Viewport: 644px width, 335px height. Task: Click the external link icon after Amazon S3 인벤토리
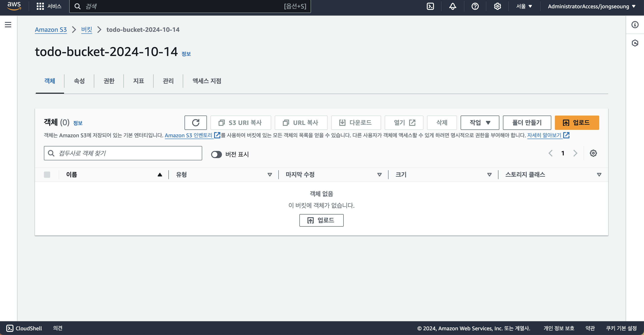pyautogui.click(x=217, y=135)
